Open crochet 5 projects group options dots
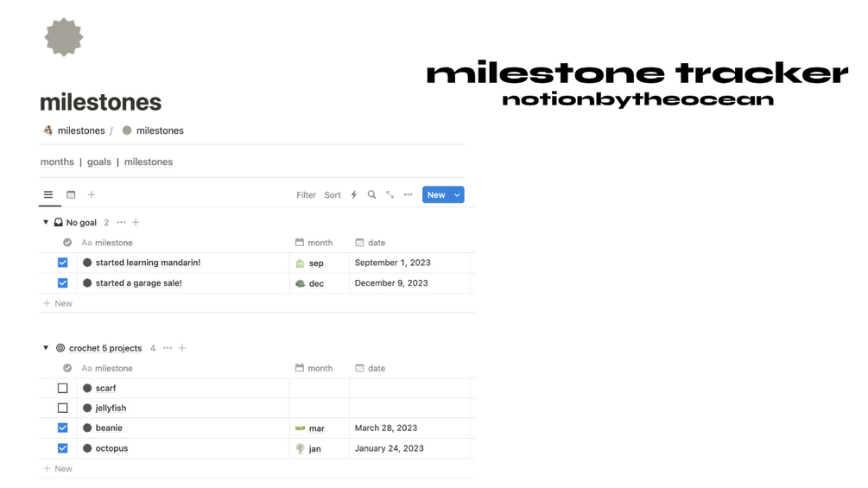This screenshot has height=488, width=868. (168, 348)
